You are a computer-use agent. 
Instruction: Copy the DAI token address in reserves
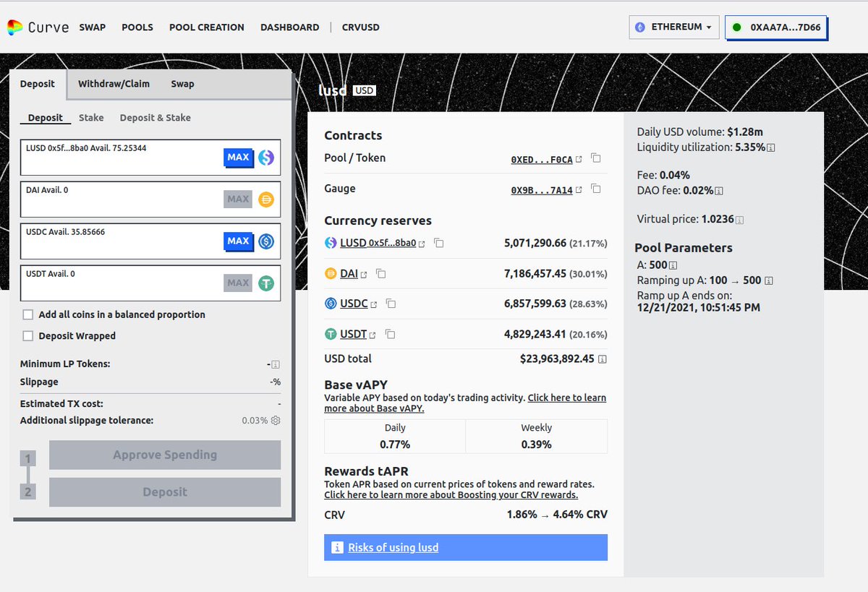[x=381, y=274]
